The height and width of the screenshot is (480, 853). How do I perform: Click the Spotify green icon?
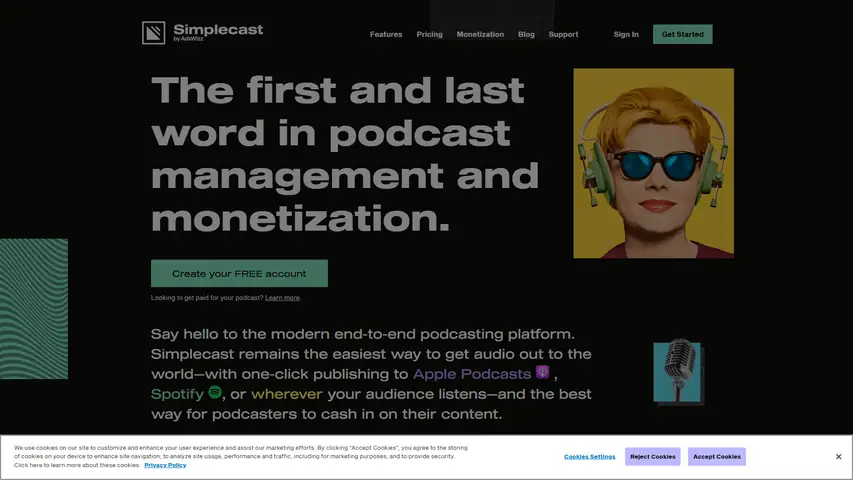(x=215, y=392)
